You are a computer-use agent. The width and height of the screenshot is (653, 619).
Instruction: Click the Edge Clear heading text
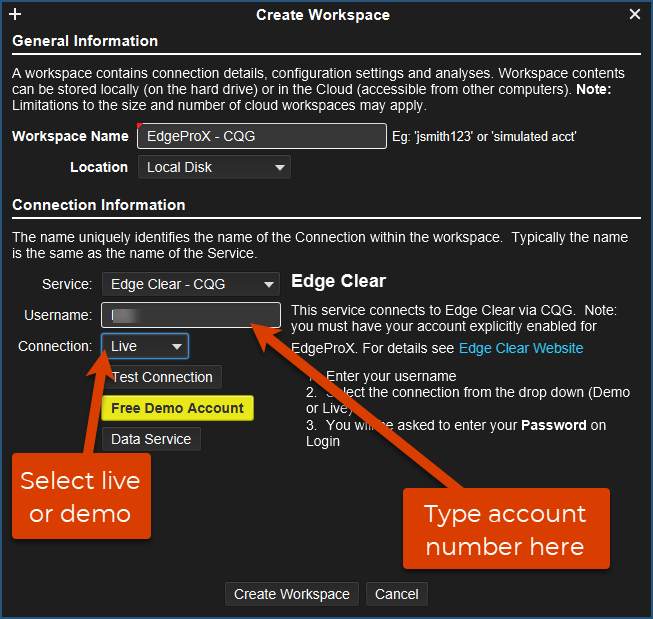pos(339,281)
